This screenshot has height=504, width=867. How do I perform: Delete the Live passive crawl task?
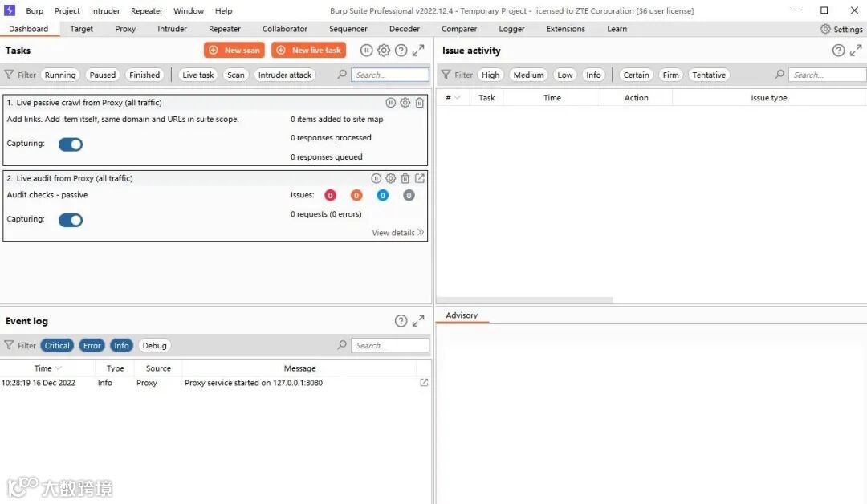(420, 103)
